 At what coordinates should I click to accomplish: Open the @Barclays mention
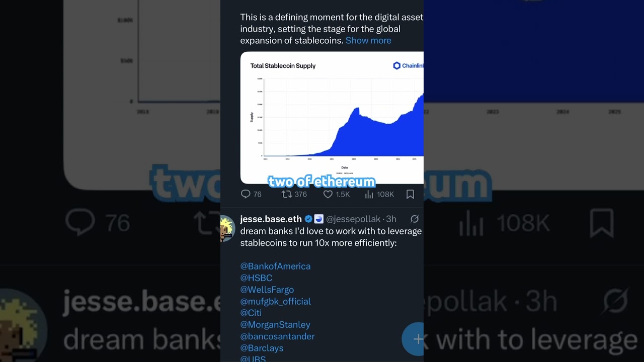click(x=262, y=348)
